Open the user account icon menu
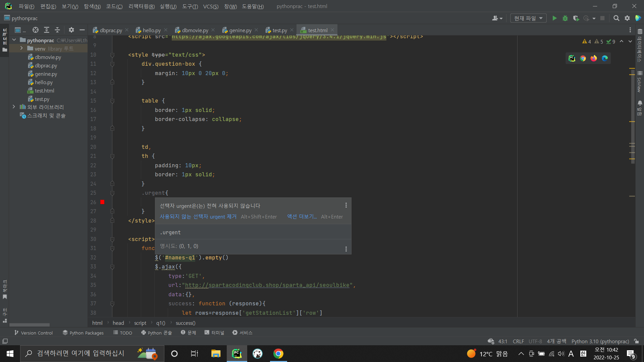The height and width of the screenshot is (362, 644). [497, 18]
